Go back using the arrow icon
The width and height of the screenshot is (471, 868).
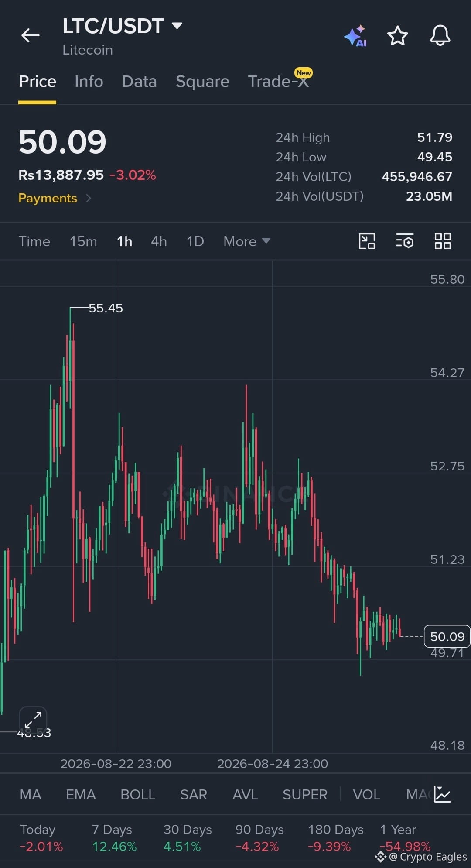(x=31, y=35)
